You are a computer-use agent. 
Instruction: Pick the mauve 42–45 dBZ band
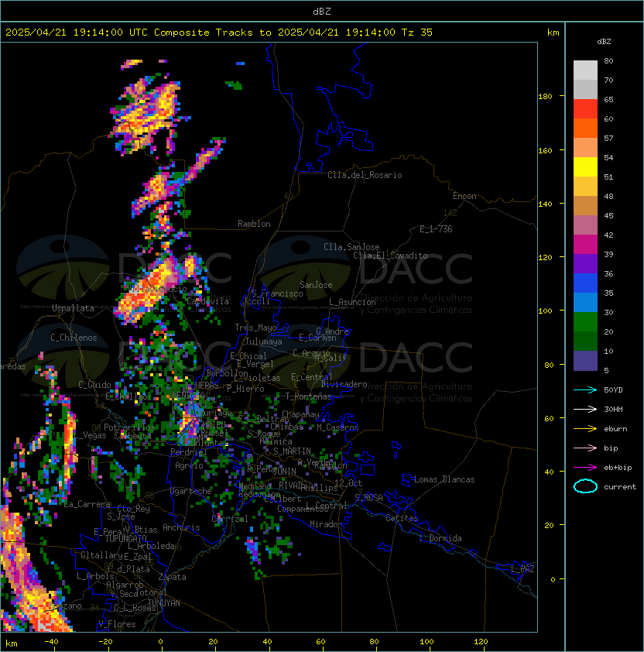[585, 225]
